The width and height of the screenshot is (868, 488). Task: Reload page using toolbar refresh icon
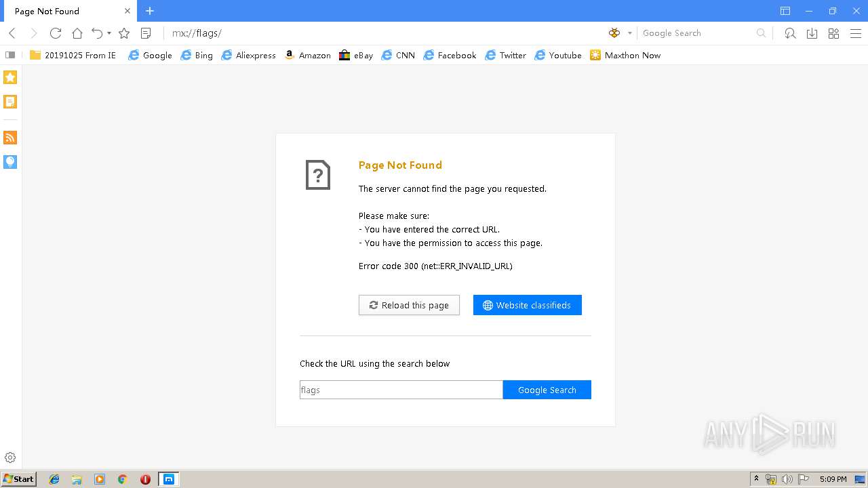pyautogui.click(x=56, y=33)
